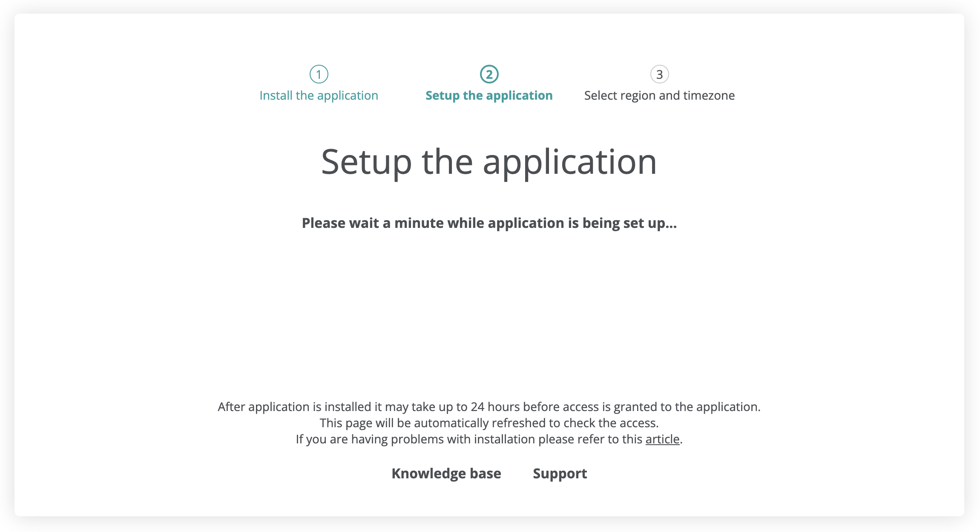Click the line starting After application is installed
This screenshot has width=980, height=532.
point(489,407)
